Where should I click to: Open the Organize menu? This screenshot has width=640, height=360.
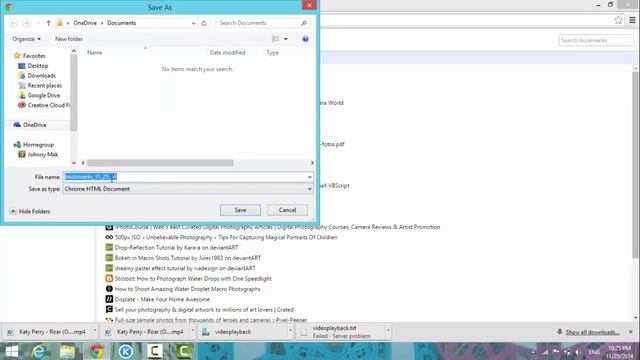[x=27, y=39]
